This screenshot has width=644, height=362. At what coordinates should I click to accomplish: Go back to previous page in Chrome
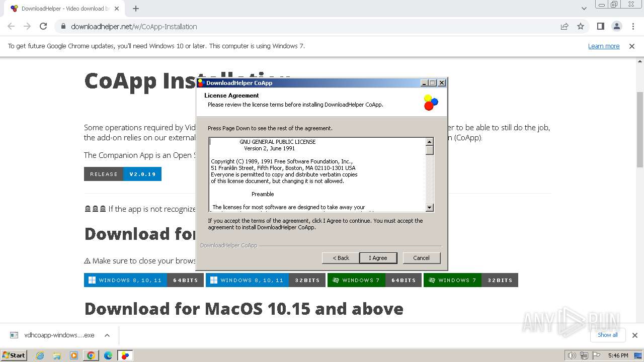point(11,27)
